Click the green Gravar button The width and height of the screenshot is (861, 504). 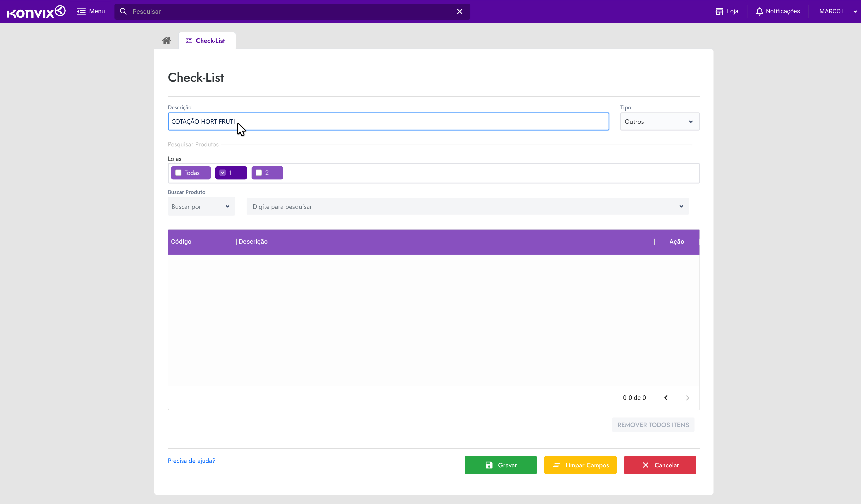coord(501,465)
